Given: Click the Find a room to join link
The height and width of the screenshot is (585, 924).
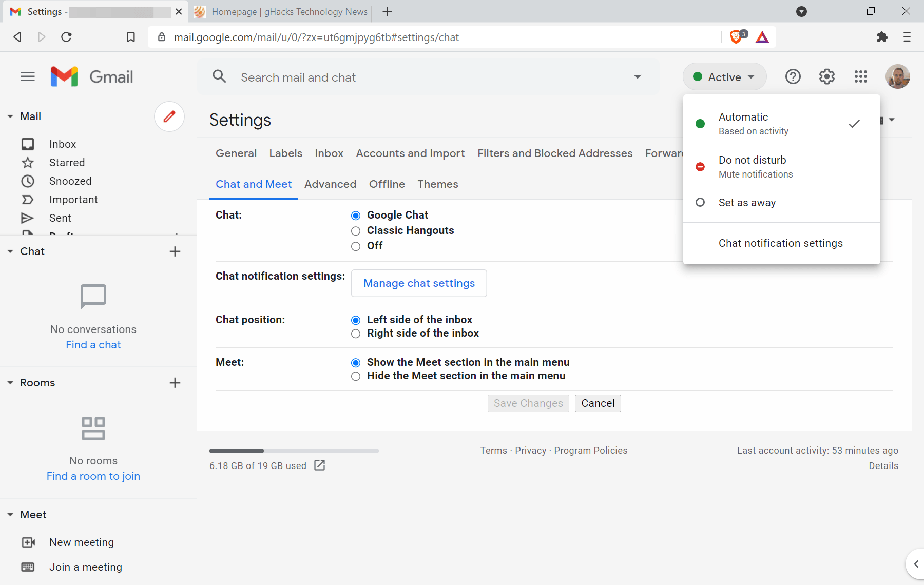Looking at the screenshot, I should [x=93, y=476].
